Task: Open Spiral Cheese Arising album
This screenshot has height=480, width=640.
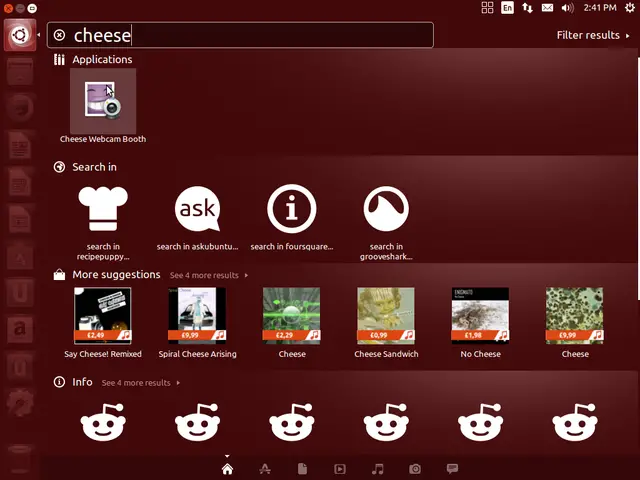Action: (x=197, y=316)
